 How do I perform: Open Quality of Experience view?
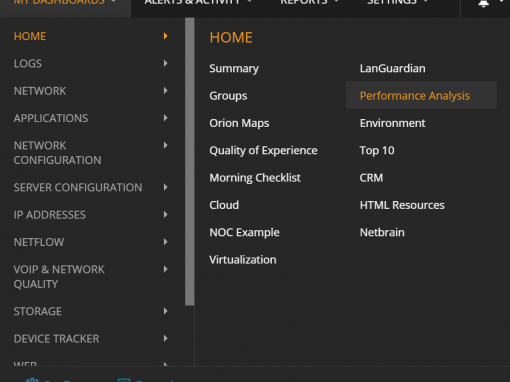[x=263, y=151]
